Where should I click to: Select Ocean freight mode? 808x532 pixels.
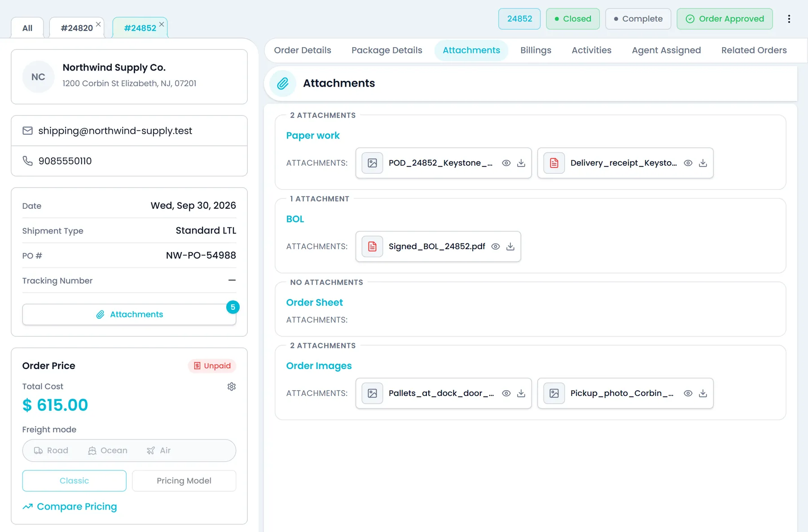coord(108,450)
